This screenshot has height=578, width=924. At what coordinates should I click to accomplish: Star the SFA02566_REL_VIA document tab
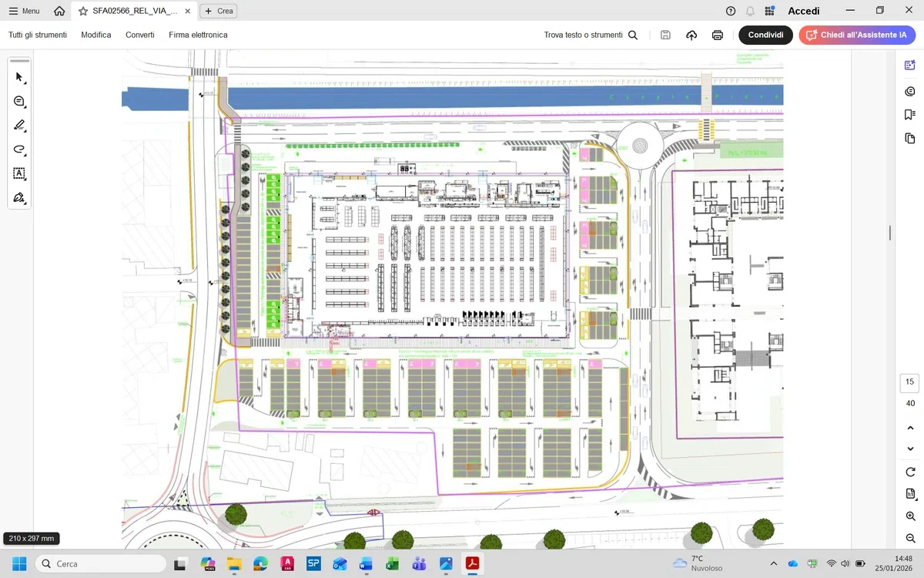click(83, 11)
